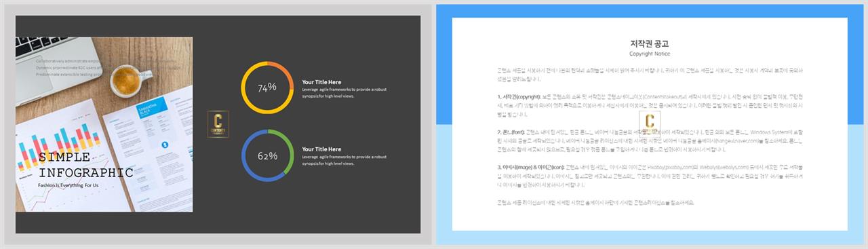This screenshot has width=868, height=249.
Task: Select 'Your Title Here' beside 74% chart
Action: click(321, 82)
